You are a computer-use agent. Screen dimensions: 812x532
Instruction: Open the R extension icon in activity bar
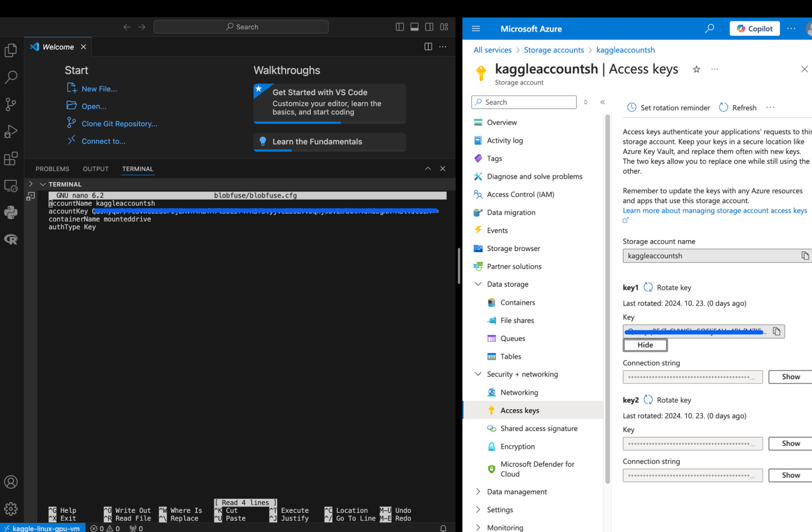point(11,239)
